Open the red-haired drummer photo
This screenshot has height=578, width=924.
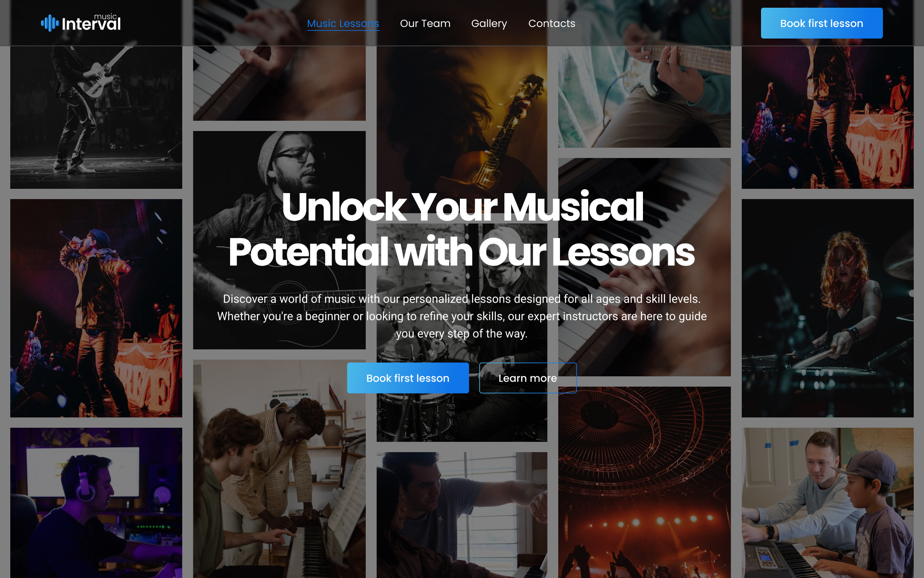click(827, 308)
